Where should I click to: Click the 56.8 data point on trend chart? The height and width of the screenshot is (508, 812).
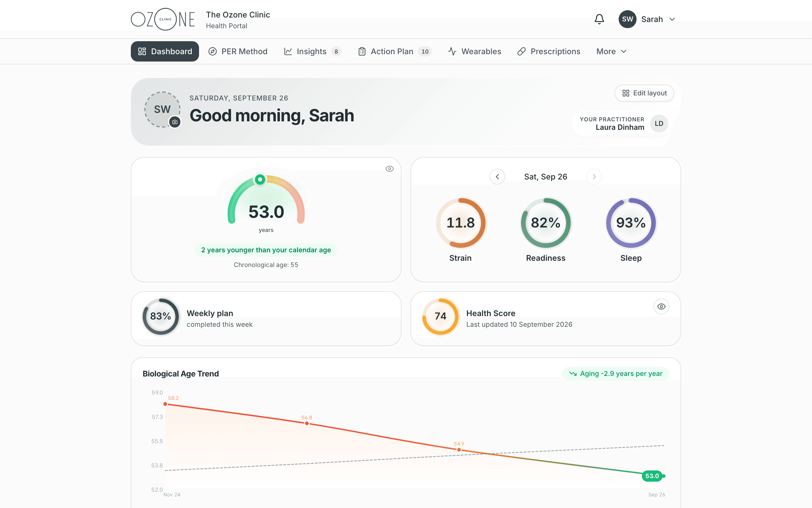click(307, 423)
